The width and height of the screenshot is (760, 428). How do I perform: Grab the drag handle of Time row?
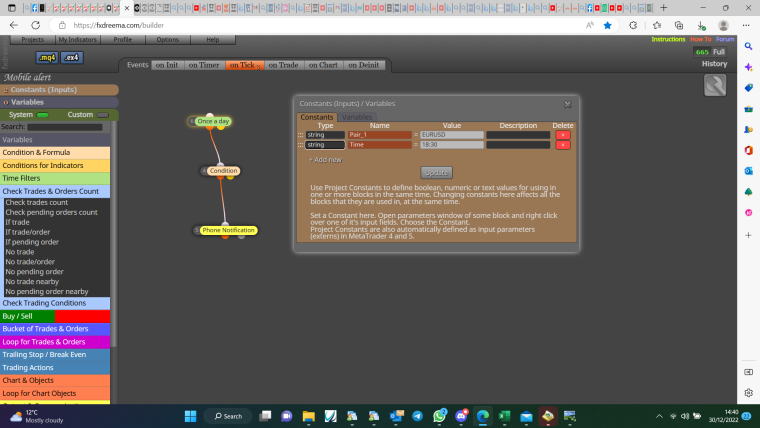coord(301,145)
